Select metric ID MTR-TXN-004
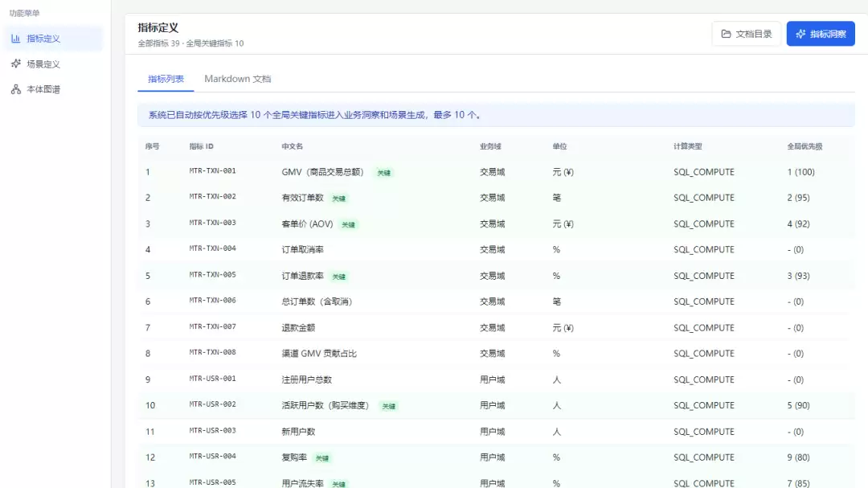Viewport: 868px width, 488px height. [212, 248]
